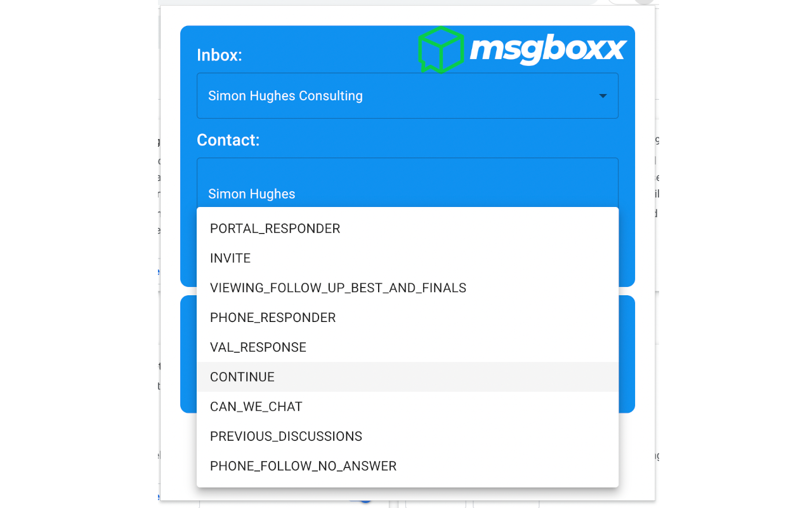Click the Contact: label
Viewport: 812px width, 508px height.
click(x=228, y=140)
